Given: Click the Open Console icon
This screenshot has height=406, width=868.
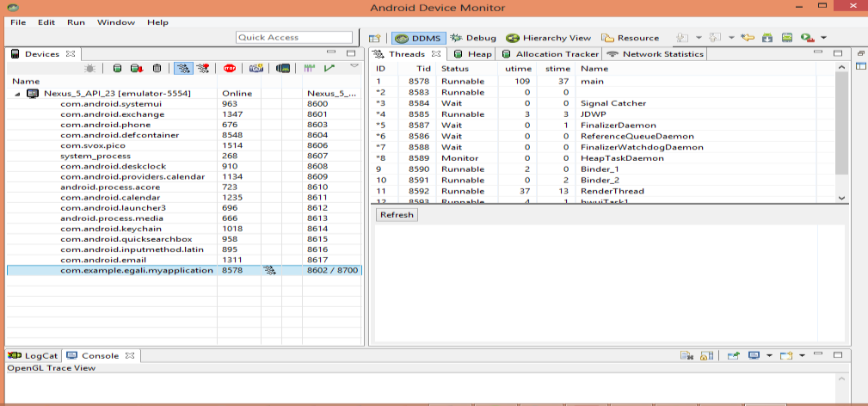Looking at the screenshot, I should click(x=786, y=355).
